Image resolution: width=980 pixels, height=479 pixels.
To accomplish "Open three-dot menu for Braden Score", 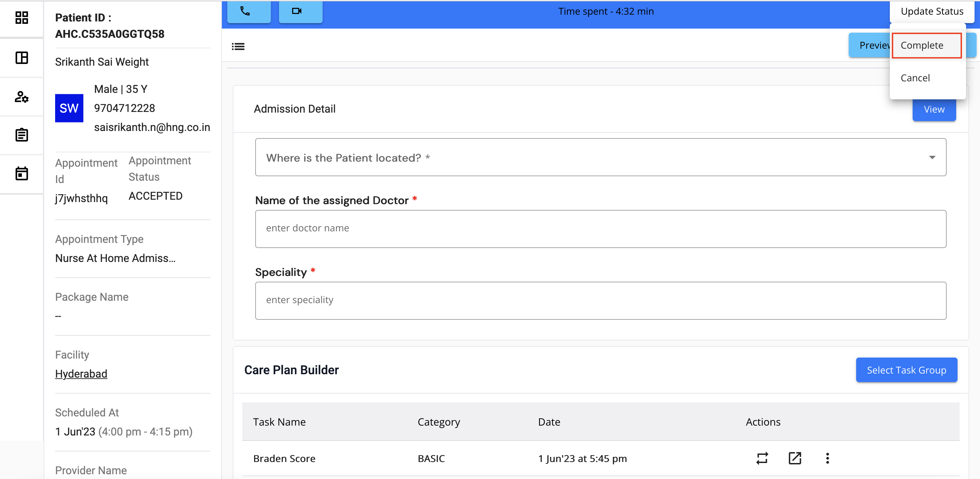I will [x=827, y=458].
